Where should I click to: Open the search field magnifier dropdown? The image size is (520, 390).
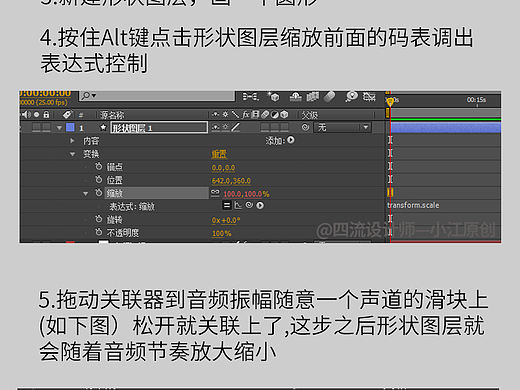[x=89, y=96]
